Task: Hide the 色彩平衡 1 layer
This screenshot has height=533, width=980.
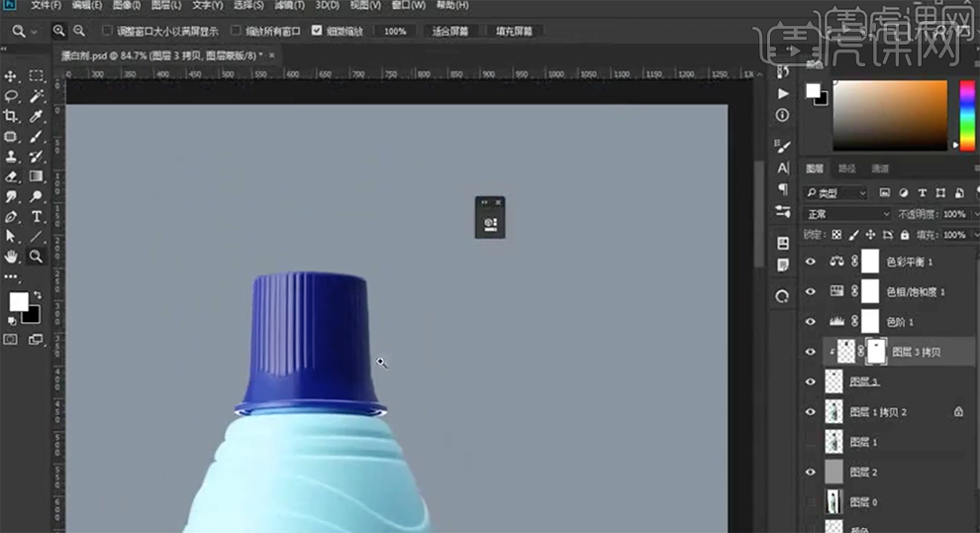Action: point(811,263)
